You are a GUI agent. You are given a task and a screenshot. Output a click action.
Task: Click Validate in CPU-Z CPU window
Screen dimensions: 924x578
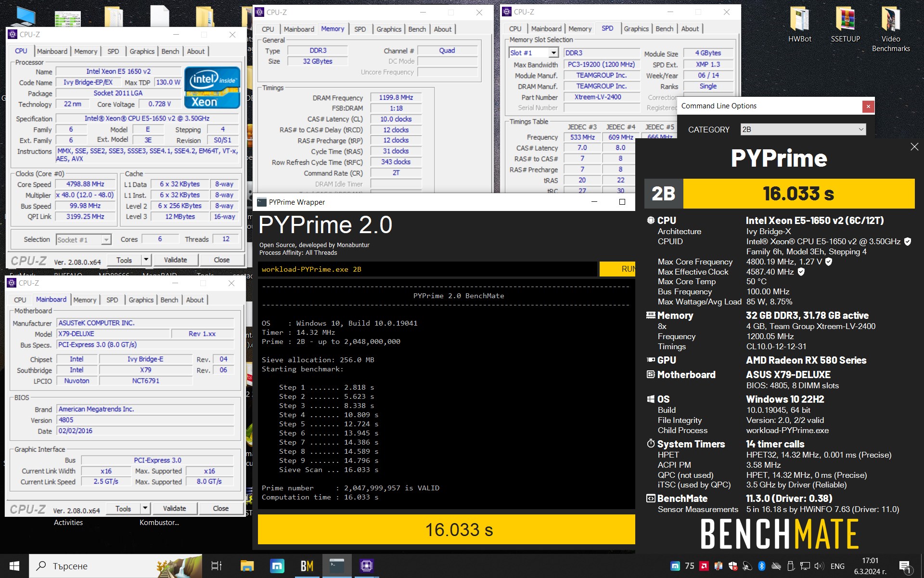tap(175, 260)
